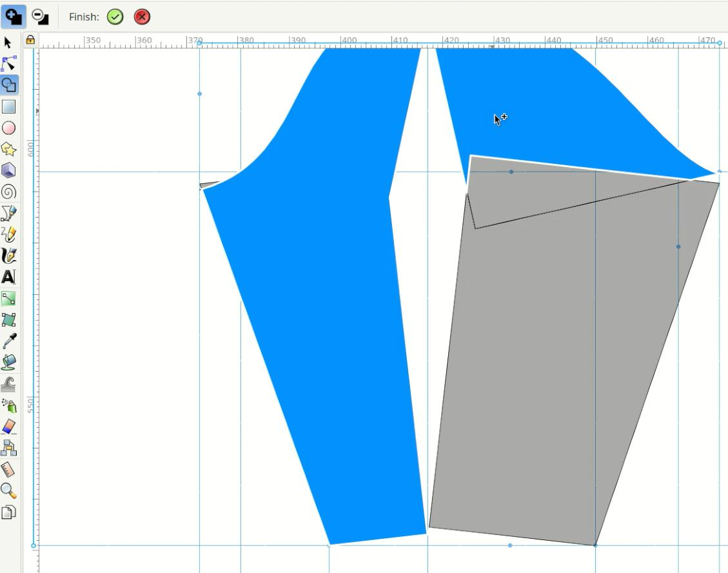Image resolution: width=728 pixels, height=573 pixels.
Task: Accept the shape builder result (green check)
Action: click(115, 17)
